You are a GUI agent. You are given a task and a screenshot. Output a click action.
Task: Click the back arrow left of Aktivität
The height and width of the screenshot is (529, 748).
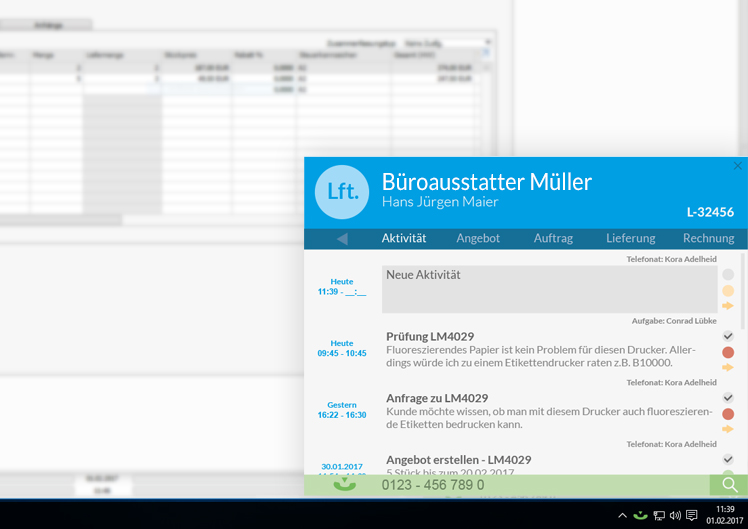(x=342, y=239)
